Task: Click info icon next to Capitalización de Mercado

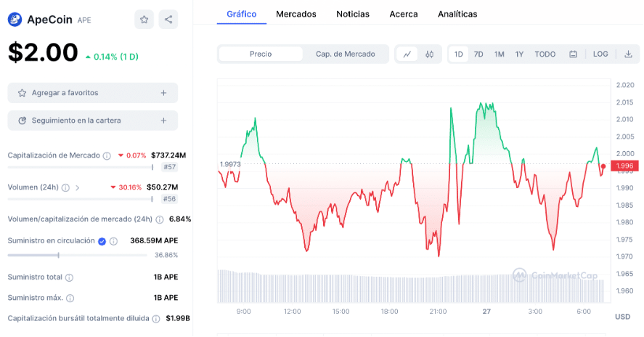Action: tap(107, 155)
